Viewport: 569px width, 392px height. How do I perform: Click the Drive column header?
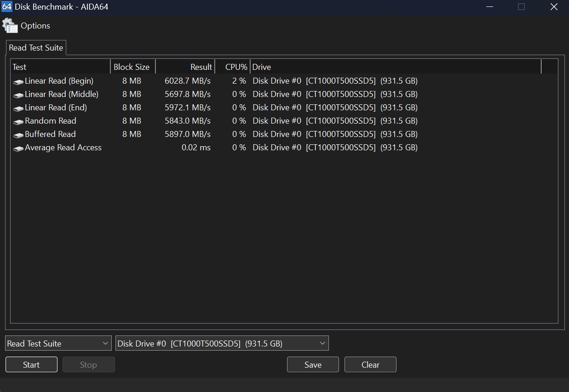click(x=396, y=67)
